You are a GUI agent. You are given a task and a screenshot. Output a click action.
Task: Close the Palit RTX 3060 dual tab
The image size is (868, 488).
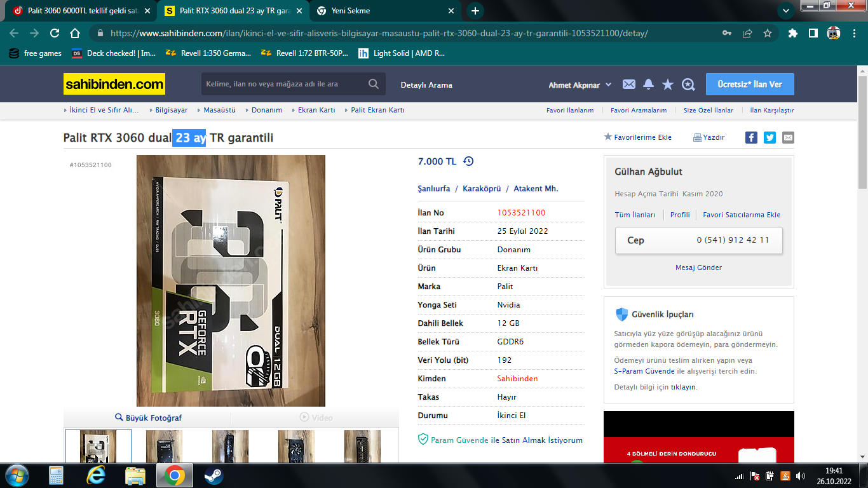pos(299,11)
